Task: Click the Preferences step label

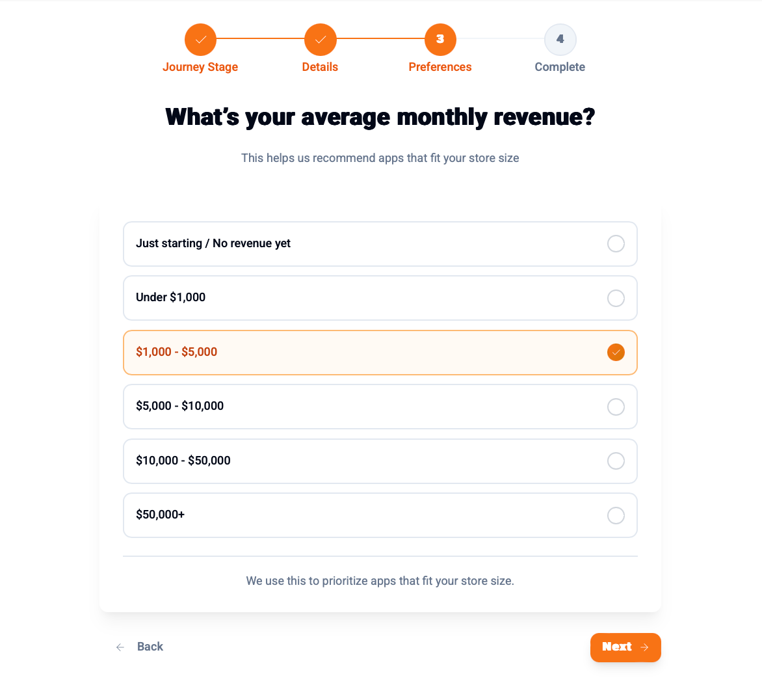Action: coord(440,67)
